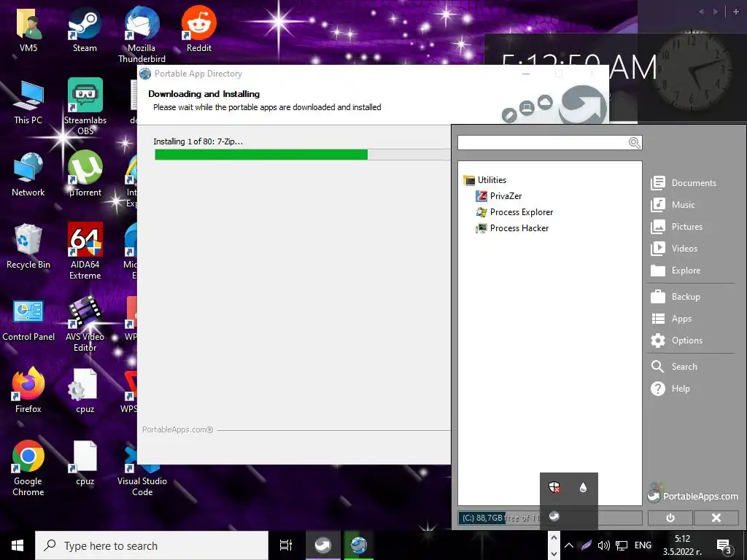Click the feather tray icon

(x=587, y=545)
